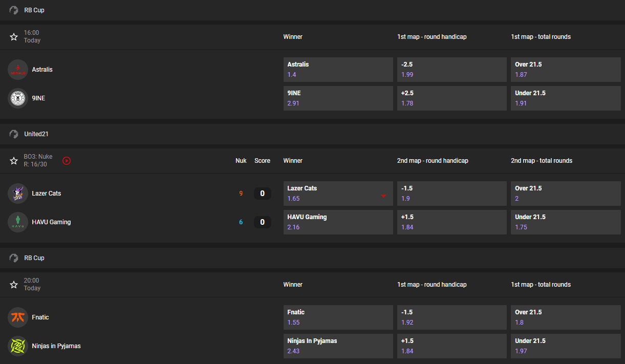
Task: Click the Fnatic team logo
Action: point(18,317)
